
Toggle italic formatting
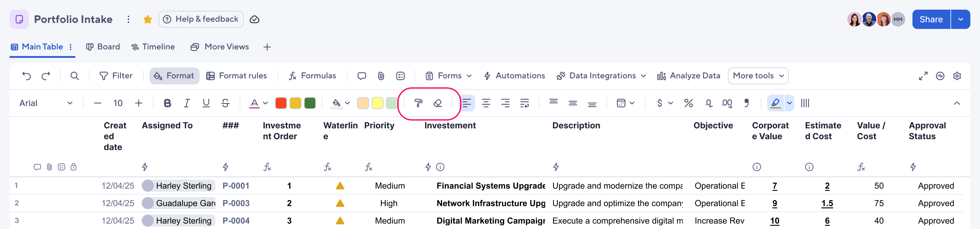(186, 103)
